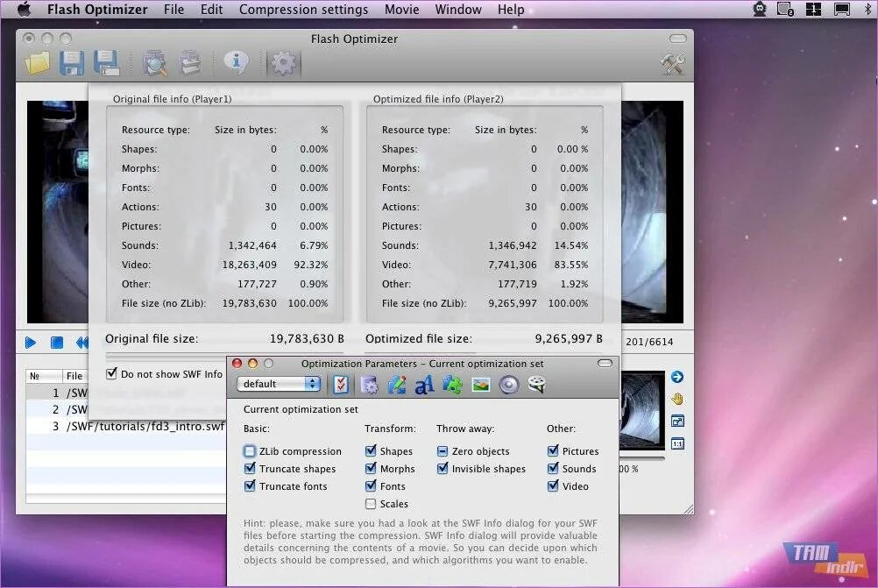Enable ZLib compression checkbox

[x=250, y=450]
